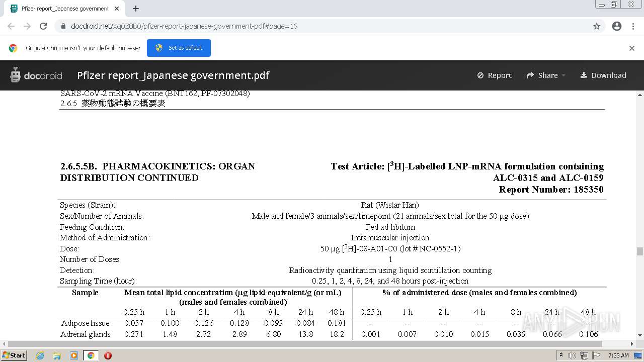Click the address bar URL field
644x362 pixels.
[322, 26]
